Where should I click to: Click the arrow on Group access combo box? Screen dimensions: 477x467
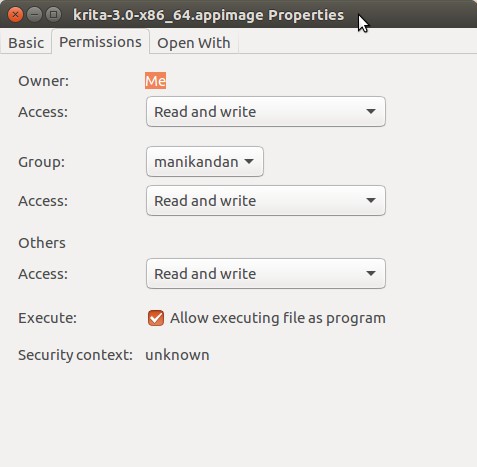[x=371, y=200]
